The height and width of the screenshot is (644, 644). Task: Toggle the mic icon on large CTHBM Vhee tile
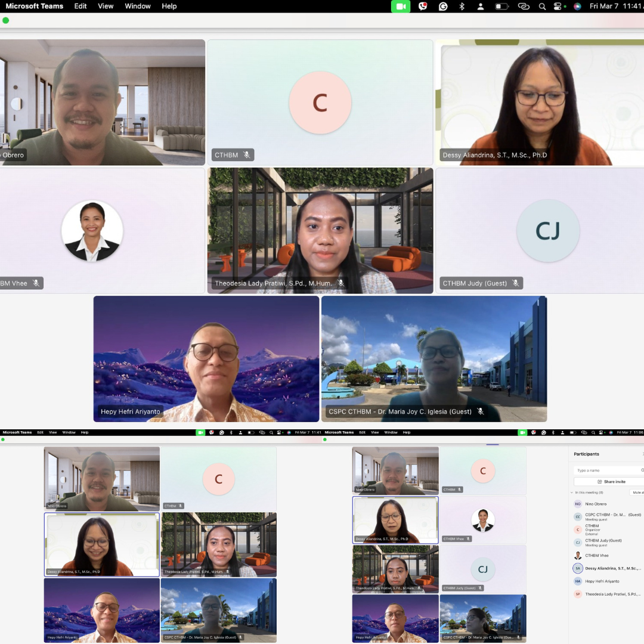tap(36, 283)
